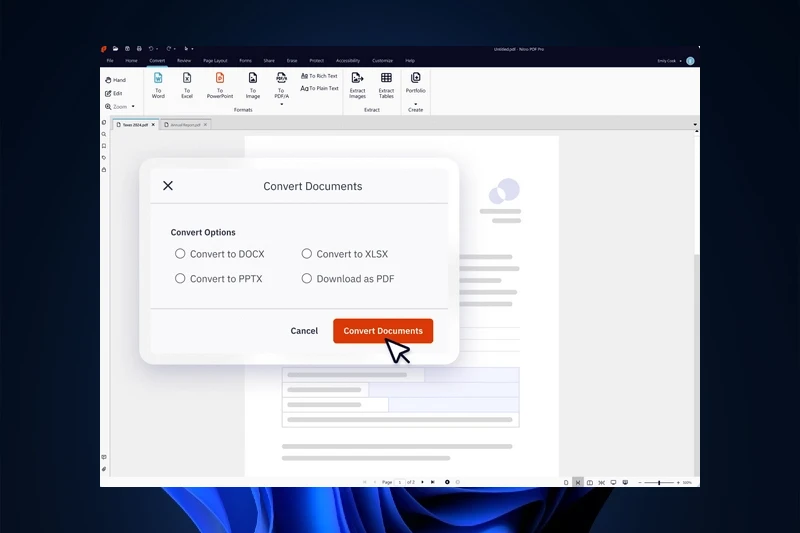Click the Save icon in quick access toolbar
Screen dimensions: 800x533
pyautogui.click(x=127, y=49)
